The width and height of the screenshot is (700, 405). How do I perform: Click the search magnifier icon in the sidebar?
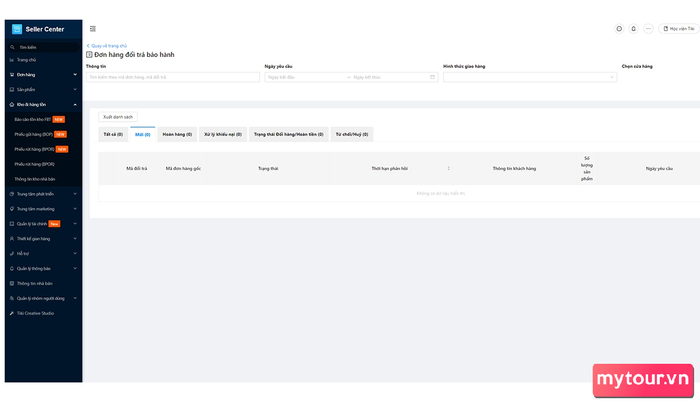click(12, 47)
